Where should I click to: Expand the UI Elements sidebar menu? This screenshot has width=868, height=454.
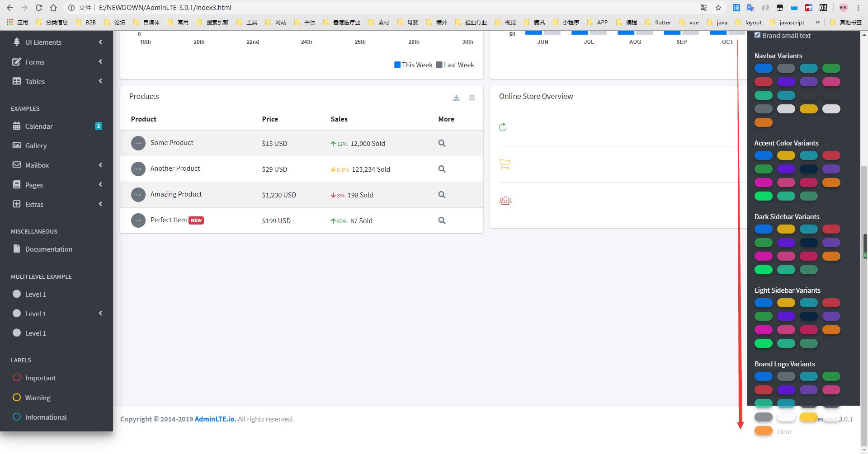43,42
